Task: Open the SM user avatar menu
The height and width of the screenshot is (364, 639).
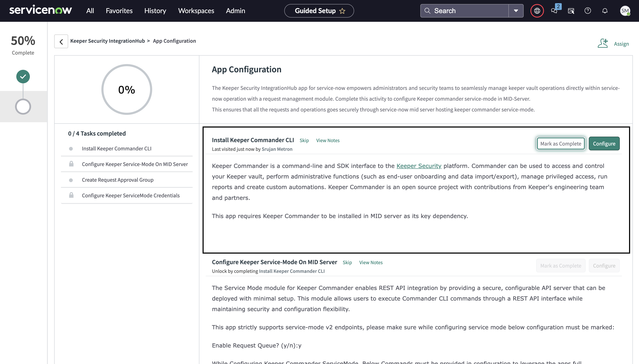Action: click(625, 11)
